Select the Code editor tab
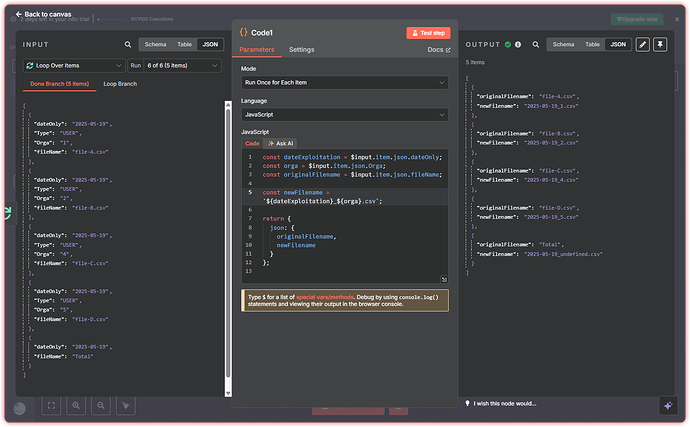The width and height of the screenshot is (690, 427). [x=252, y=144]
